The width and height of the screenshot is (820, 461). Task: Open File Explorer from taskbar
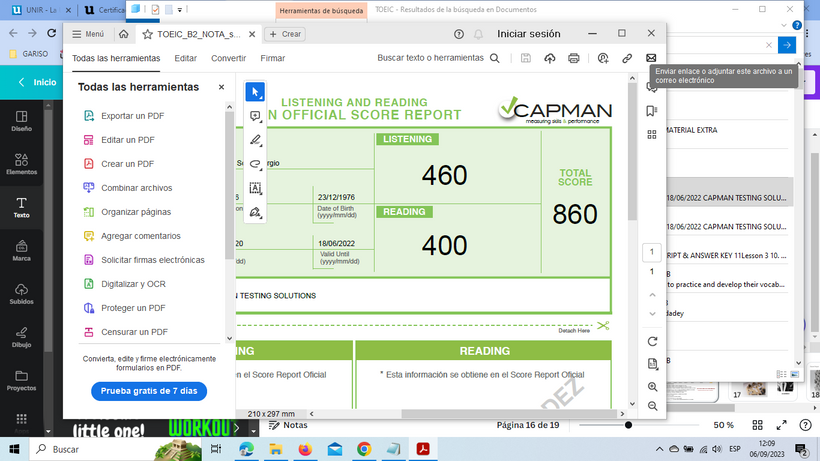276,449
